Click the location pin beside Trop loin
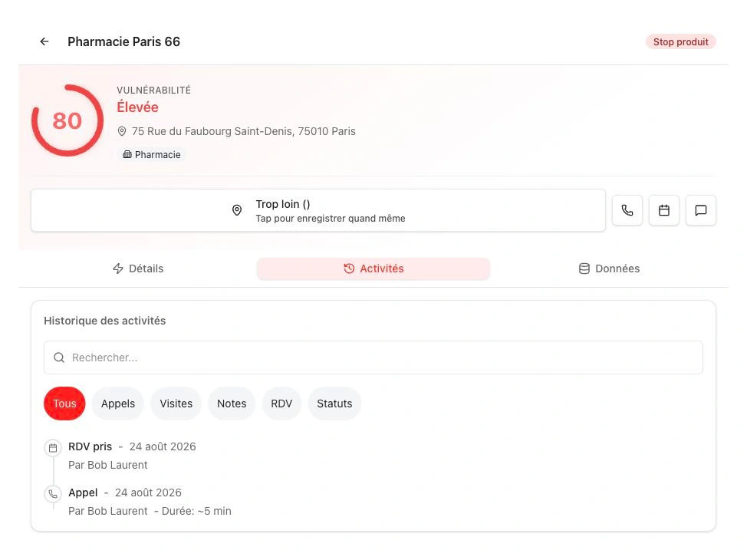Image resolution: width=747 pixels, height=560 pixels. [237, 210]
